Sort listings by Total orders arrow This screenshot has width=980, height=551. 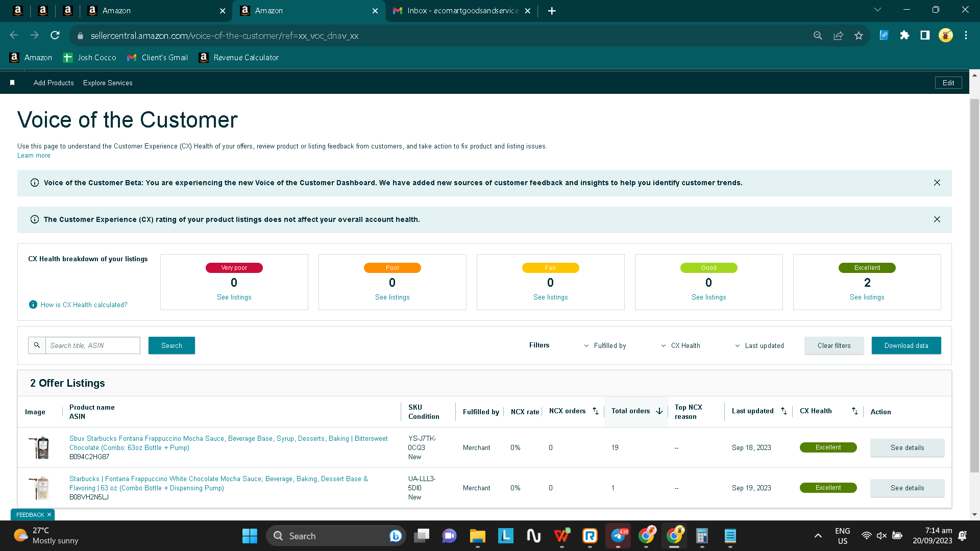click(x=659, y=411)
